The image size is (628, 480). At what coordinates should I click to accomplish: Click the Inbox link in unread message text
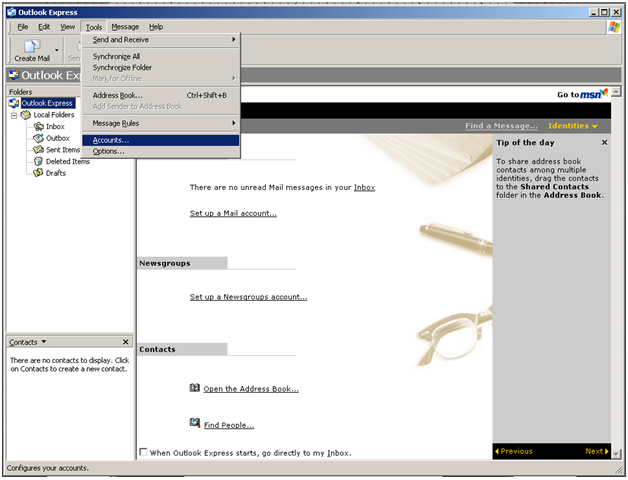click(364, 188)
